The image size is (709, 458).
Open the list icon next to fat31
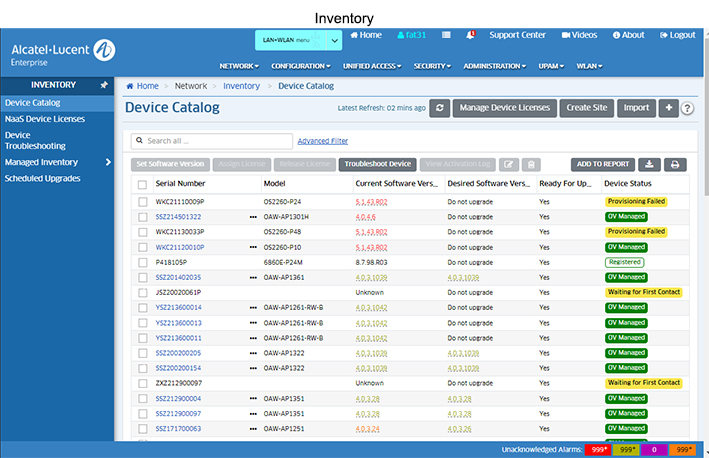446,35
